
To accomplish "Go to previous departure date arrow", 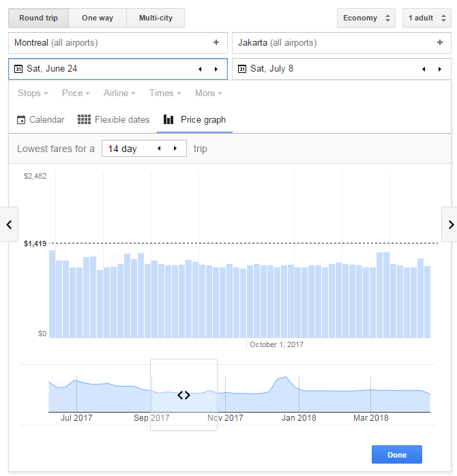I will coord(200,69).
